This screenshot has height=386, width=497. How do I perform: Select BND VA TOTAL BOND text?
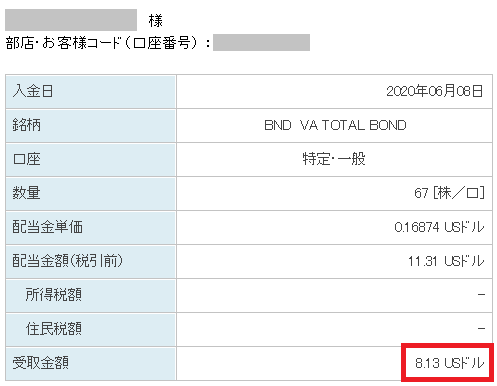coord(335,125)
